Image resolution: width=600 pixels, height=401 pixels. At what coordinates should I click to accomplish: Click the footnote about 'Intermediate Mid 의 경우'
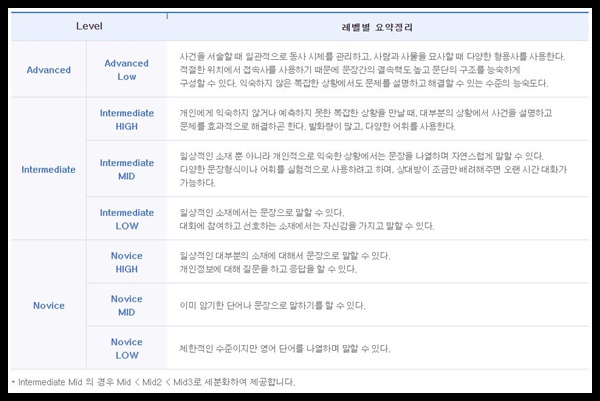point(153,381)
